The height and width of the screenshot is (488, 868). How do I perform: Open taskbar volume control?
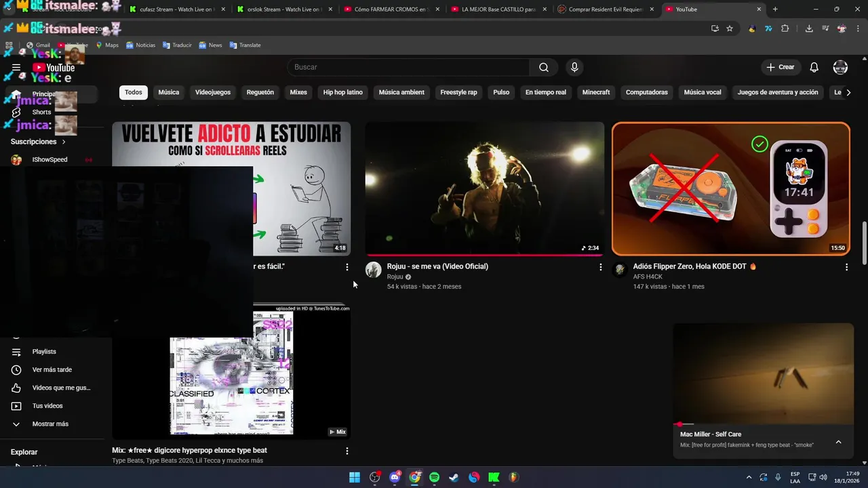point(823,477)
